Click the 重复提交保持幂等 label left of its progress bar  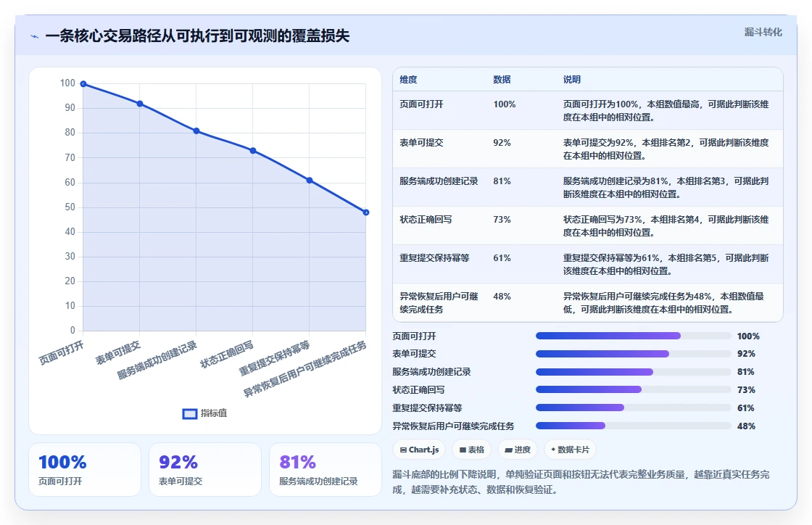coord(427,408)
